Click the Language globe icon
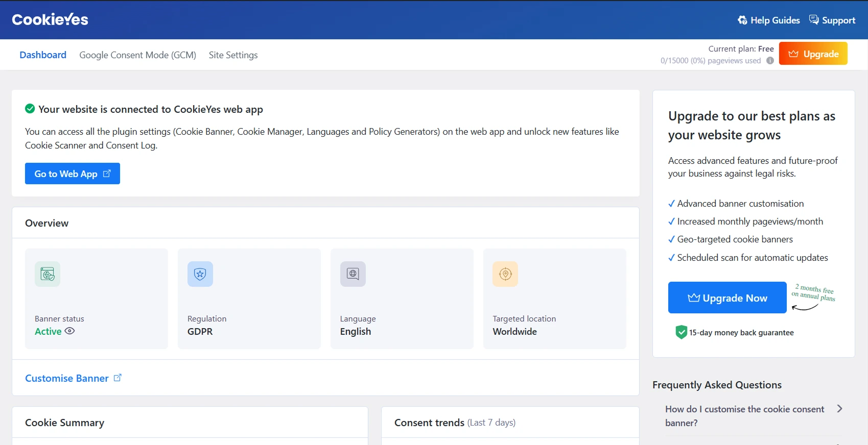Image resolution: width=868 pixels, height=445 pixels. click(353, 274)
